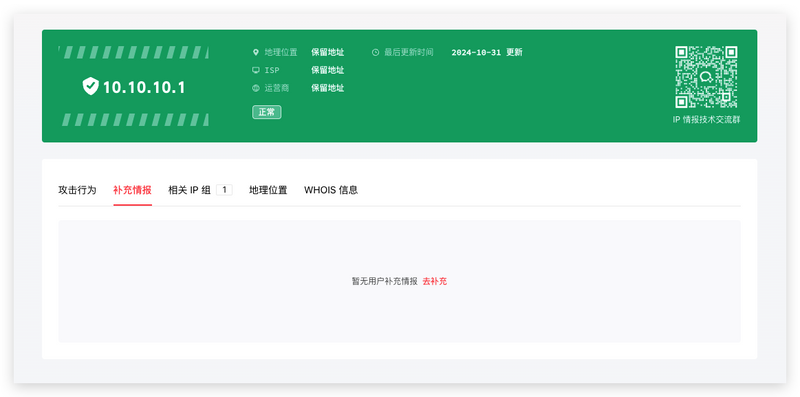Click the chat icon in the QR code center
The width and height of the screenshot is (800, 397).
click(706, 77)
